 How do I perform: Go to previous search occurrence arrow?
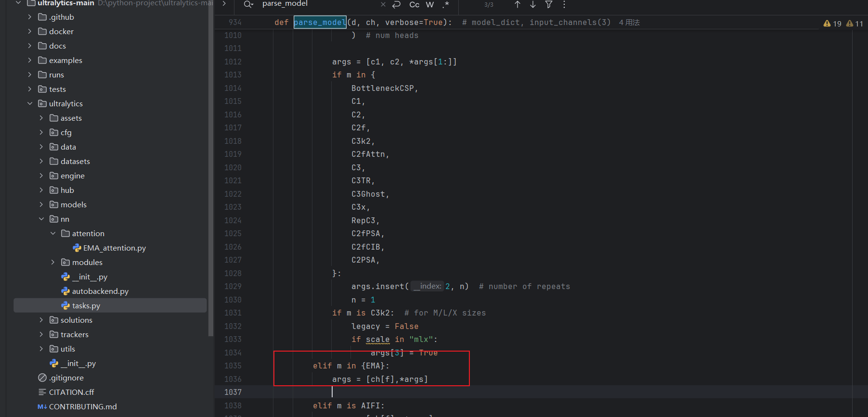coord(518,4)
